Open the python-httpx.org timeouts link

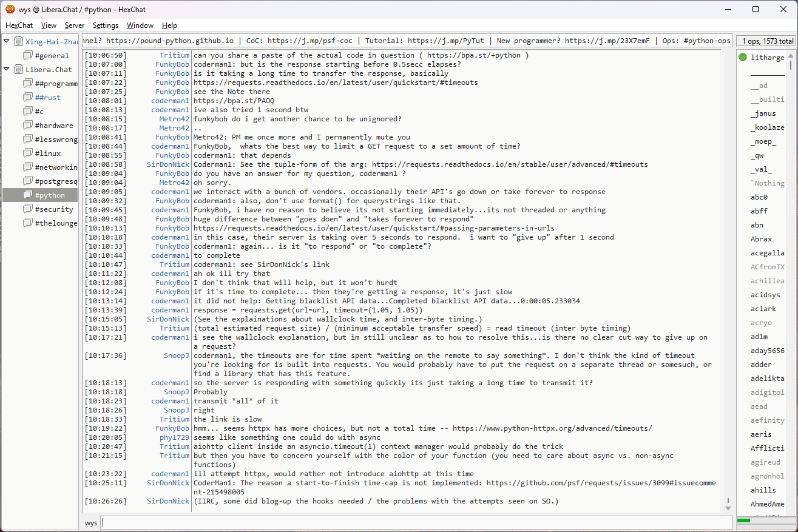pos(552,428)
